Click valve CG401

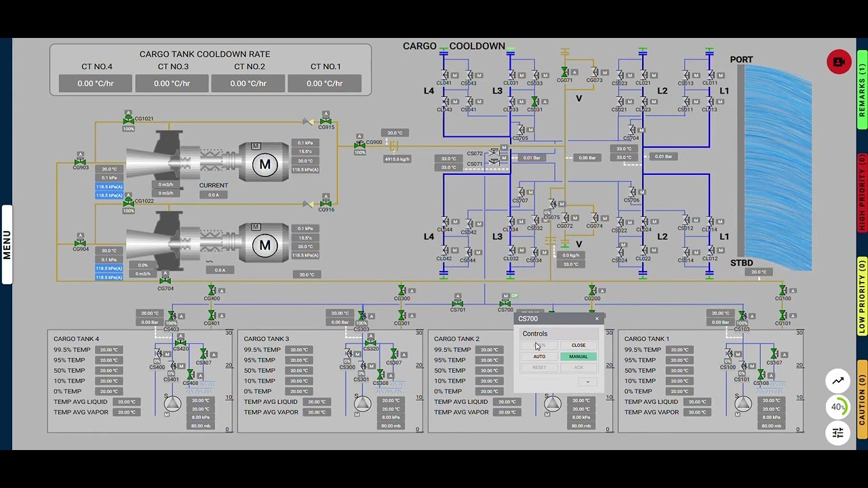tap(212, 316)
